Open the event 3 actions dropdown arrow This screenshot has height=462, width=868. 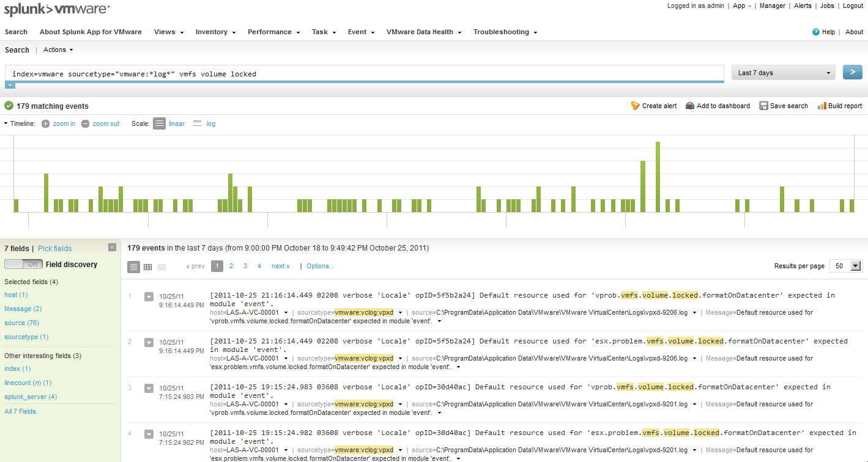(149, 389)
